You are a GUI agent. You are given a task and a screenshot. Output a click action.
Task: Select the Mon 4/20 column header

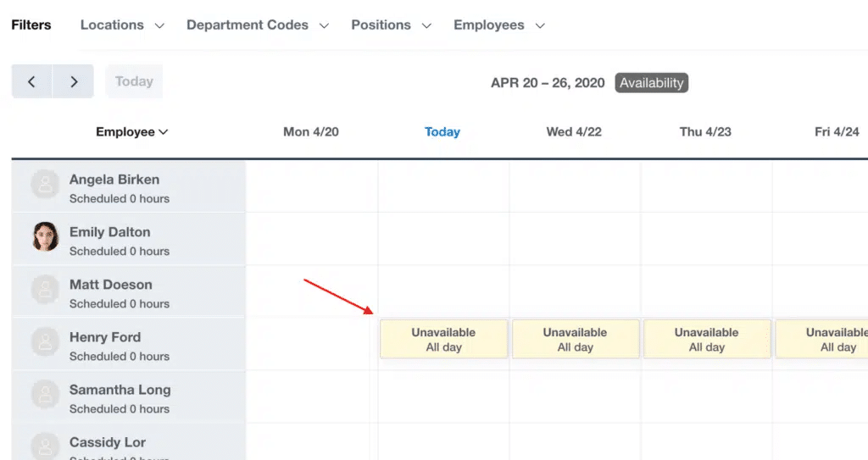311,132
